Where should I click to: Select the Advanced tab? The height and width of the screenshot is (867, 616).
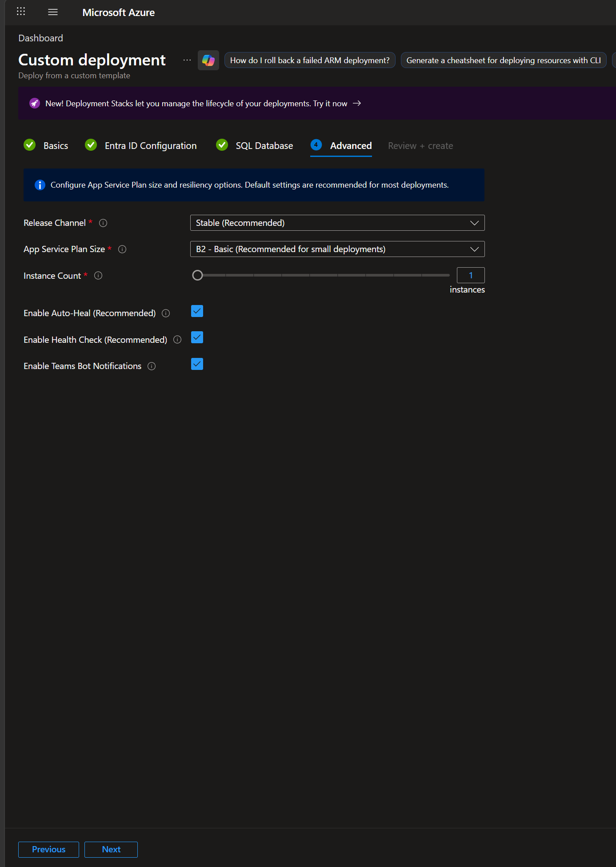click(341, 146)
